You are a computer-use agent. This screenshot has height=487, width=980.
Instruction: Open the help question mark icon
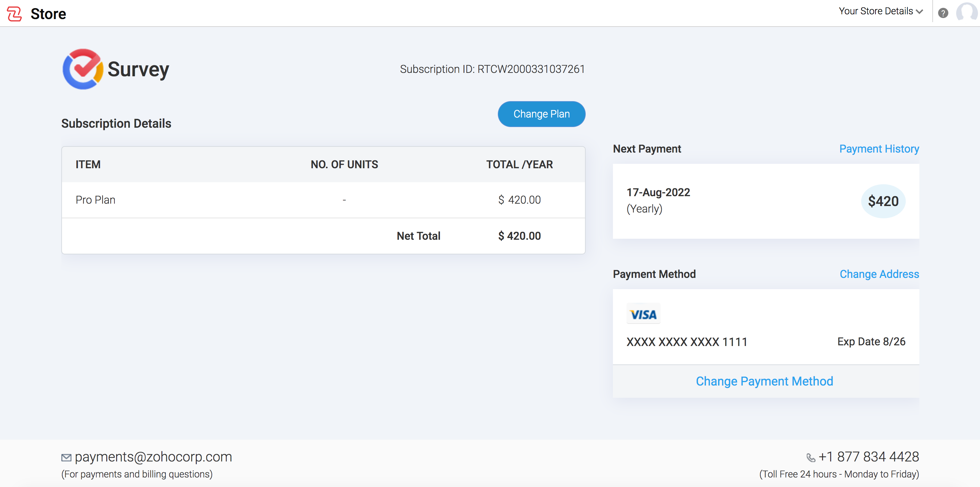[943, 13]
